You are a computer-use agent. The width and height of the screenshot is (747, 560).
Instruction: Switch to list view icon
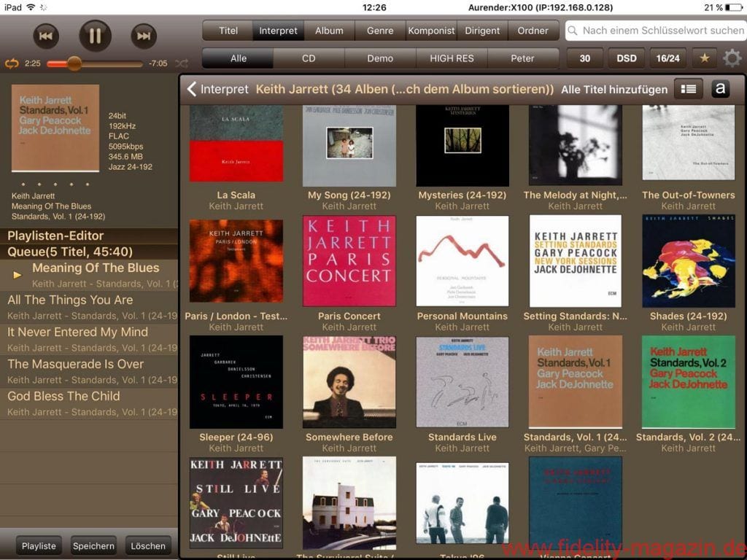(688, 89)
